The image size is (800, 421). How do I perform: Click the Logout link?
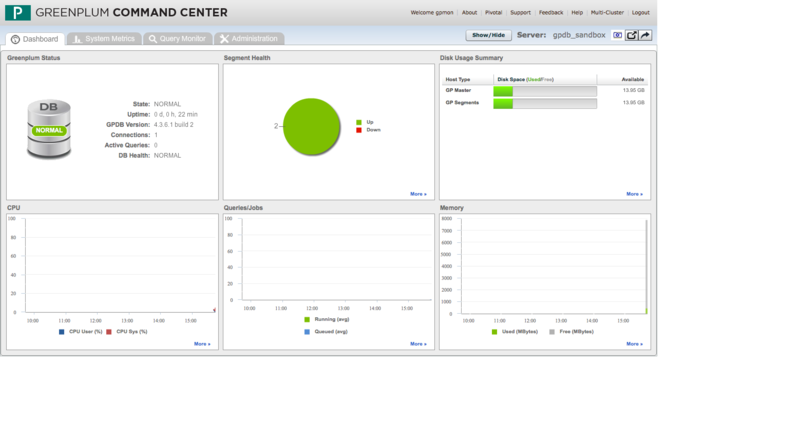640,13
